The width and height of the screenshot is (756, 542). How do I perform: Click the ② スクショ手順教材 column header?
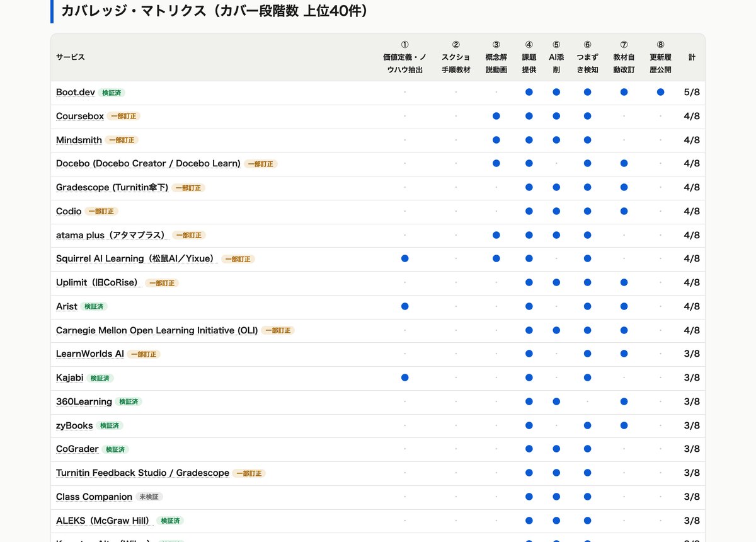click(x=455, y=57)
